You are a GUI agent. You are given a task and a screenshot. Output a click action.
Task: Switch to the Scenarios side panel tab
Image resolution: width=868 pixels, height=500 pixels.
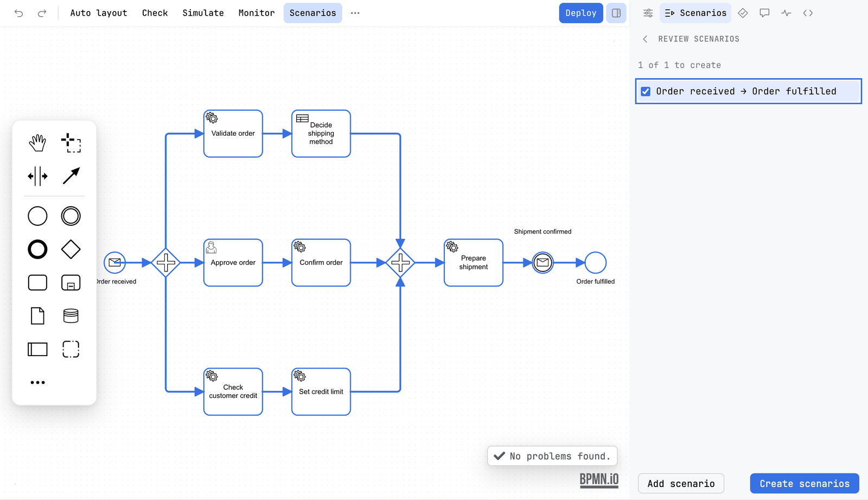click(x=695, y=13)
